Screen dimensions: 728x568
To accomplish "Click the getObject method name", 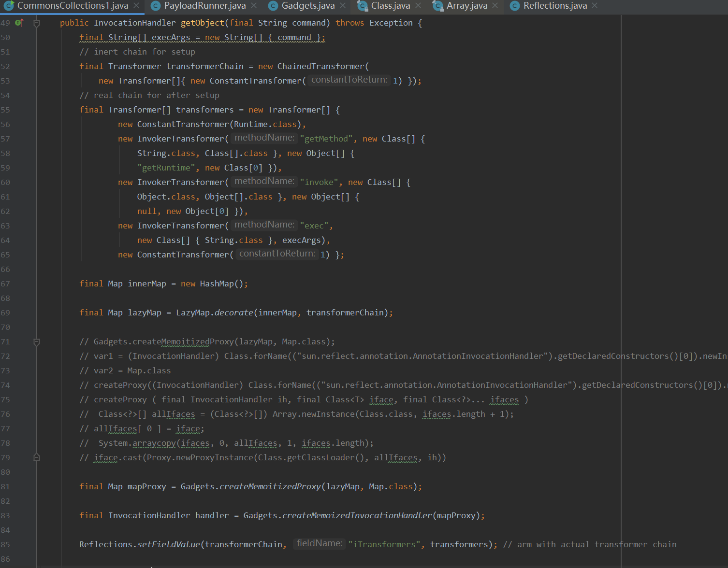I will point(203,23).
